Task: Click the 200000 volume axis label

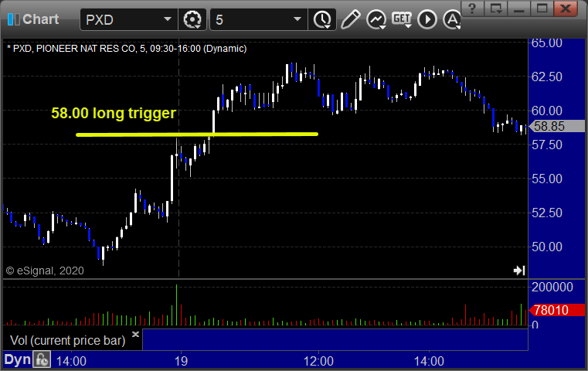Action: (552, 287)
